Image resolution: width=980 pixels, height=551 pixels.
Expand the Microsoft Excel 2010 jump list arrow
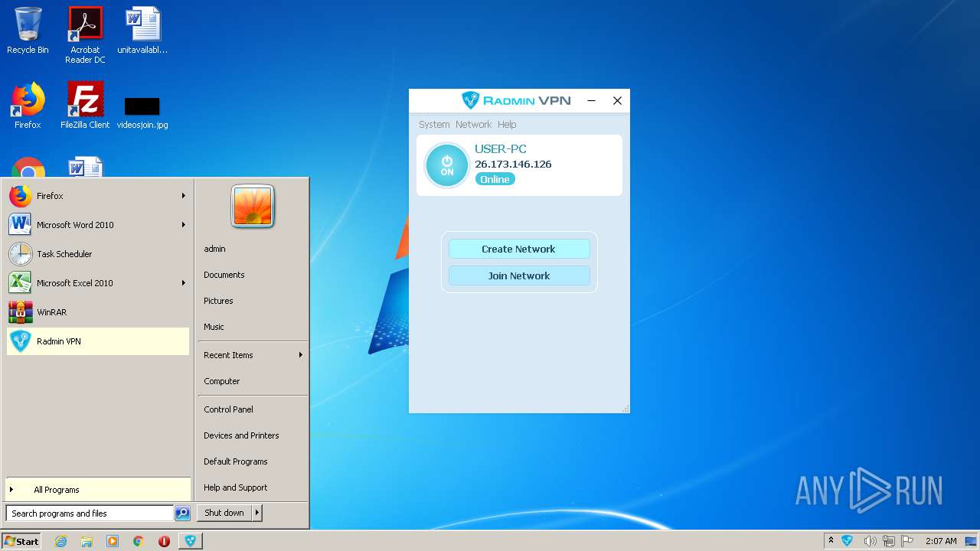[x=184, y=283]
